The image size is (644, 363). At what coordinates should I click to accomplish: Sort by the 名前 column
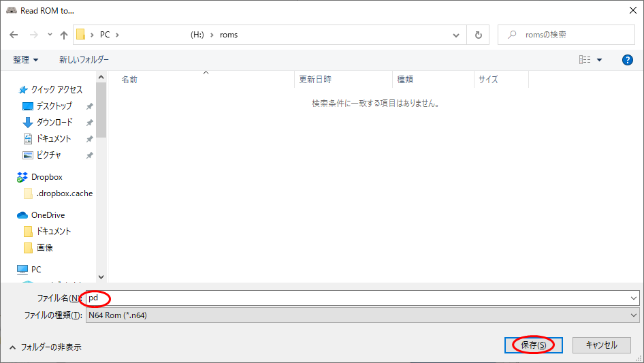pos(129,80)
